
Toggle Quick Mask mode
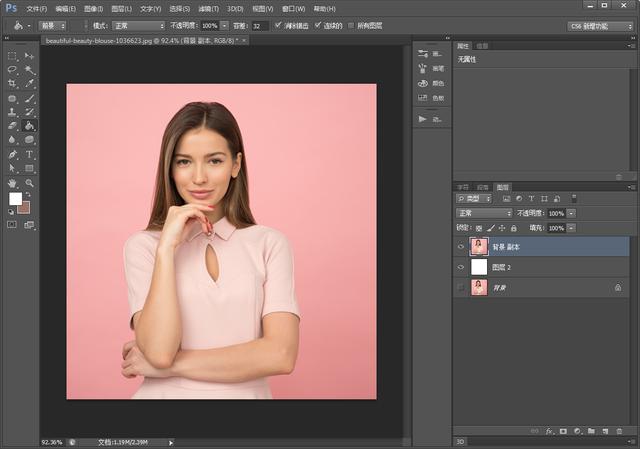point(12,225)
